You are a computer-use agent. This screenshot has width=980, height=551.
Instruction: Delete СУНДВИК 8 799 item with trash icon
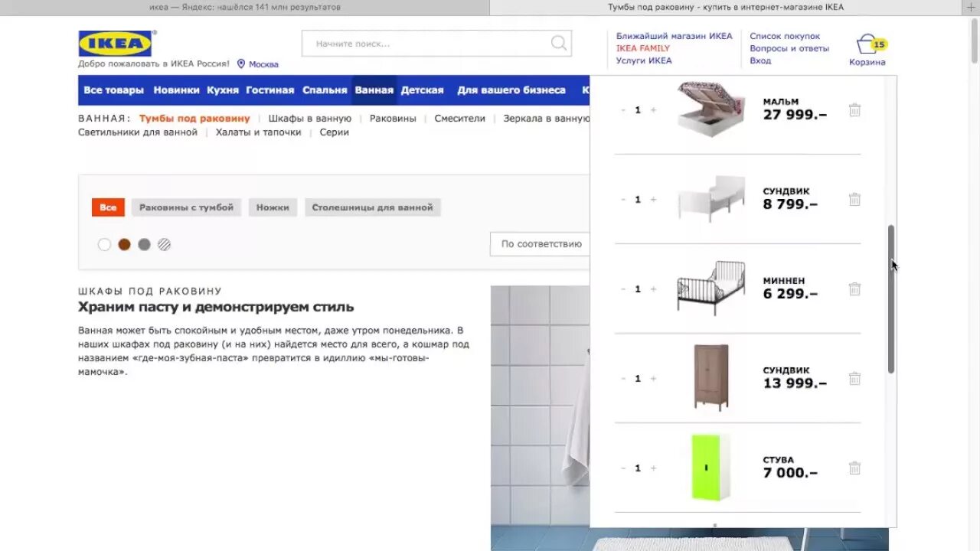pos(854,200)
